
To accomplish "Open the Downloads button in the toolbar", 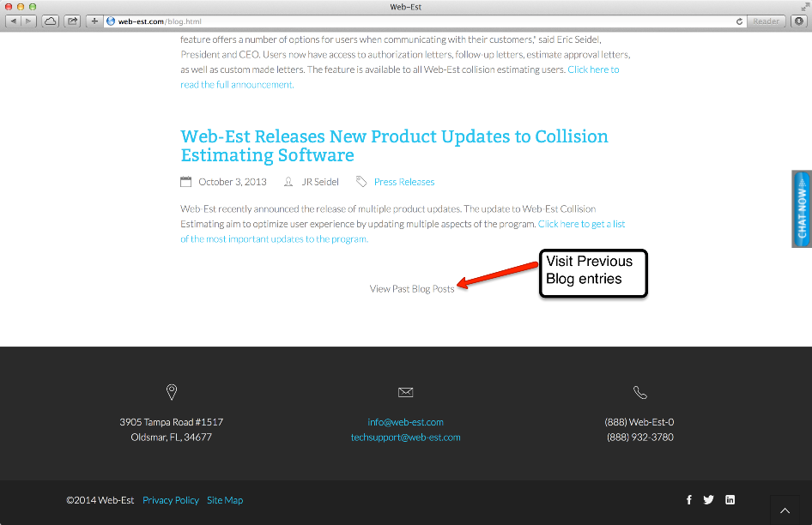I will pyautogui.click(x=799, y=21).
